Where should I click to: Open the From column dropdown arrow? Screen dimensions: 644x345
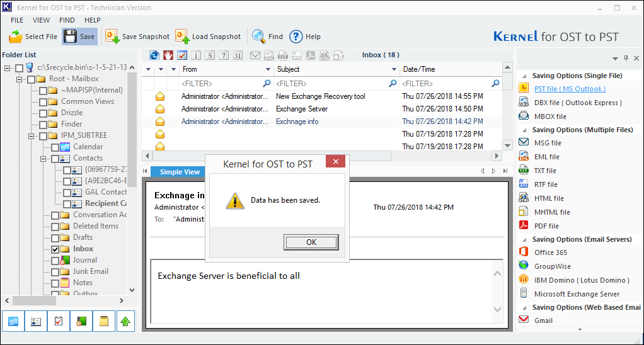[x=268, y=69]
